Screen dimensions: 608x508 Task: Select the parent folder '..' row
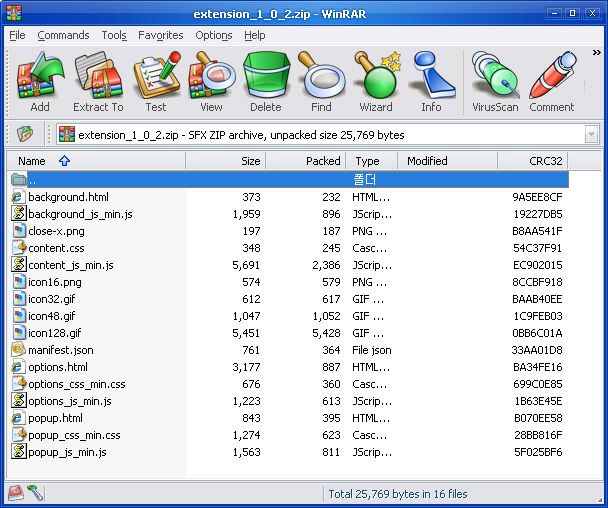pyautogui.click(x=288, y=180)
